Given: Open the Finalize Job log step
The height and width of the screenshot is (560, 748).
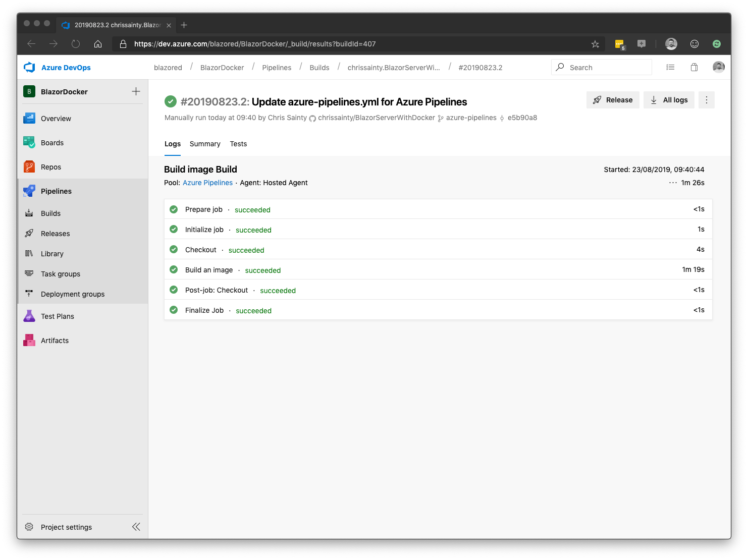Looking at the screenshot, I should (x=438, y=310).
